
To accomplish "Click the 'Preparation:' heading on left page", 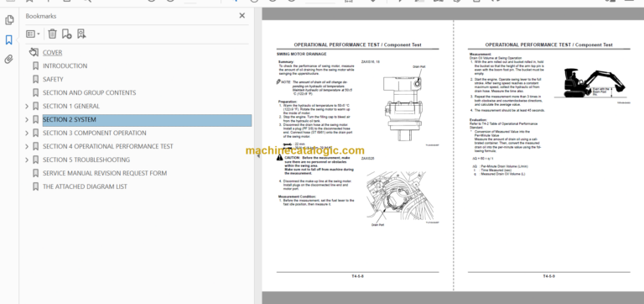I will click(288, 102).
